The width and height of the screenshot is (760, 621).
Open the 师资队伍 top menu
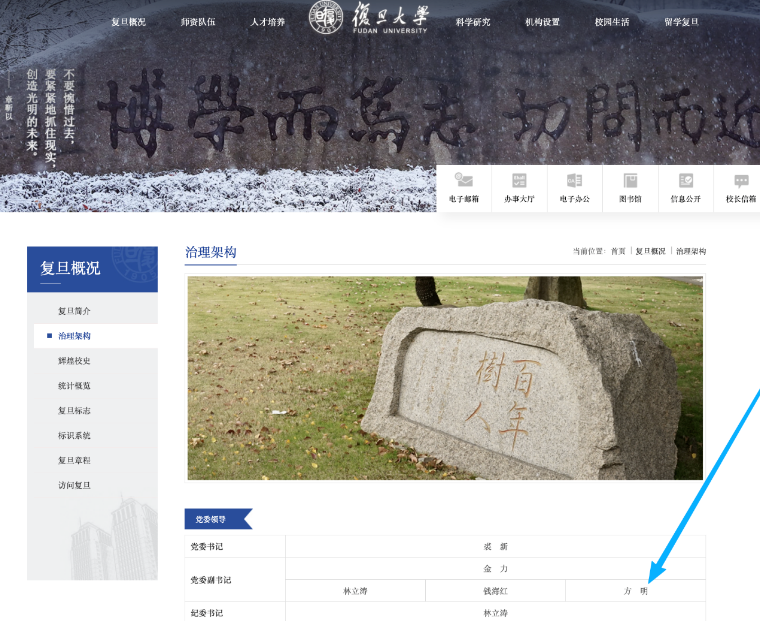[x=198, y=22]
